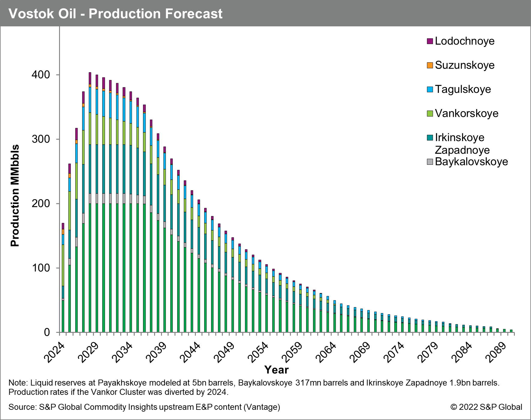This screenshot has width=531, height=420.
Task: Select the Tagulskoye legend label
Action: [x=463, y=89]
